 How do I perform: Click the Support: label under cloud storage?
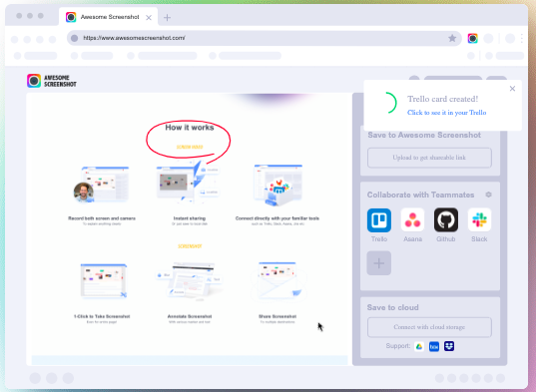point(398,346)
